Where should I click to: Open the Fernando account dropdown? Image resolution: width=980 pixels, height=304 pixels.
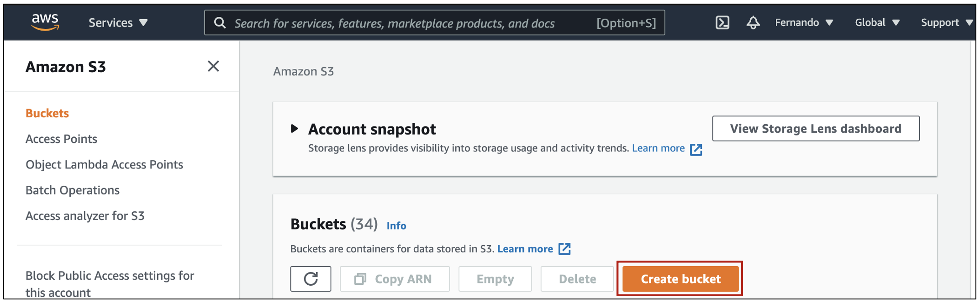(804, 22)
